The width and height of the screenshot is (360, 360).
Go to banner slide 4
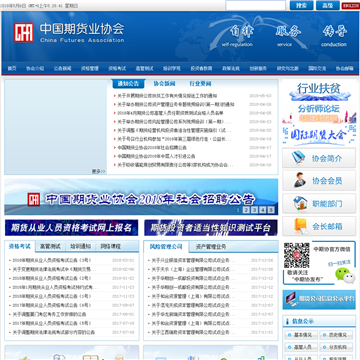(263, 210)
